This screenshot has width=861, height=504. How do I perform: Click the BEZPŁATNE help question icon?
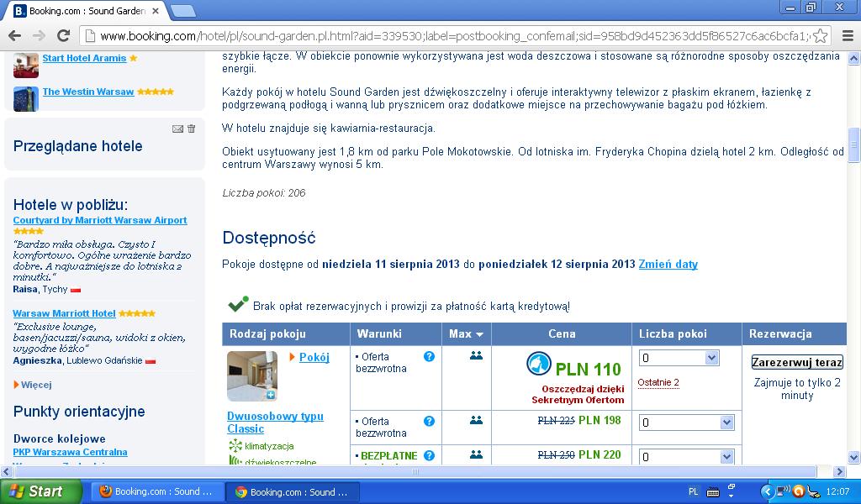pos(429,455)
